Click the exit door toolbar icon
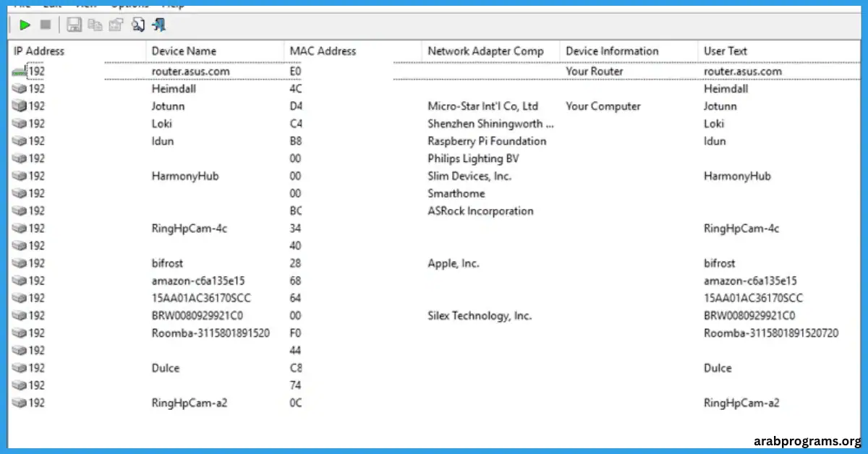Viewport: 868px width, 454px height. [x=159, y=25]
